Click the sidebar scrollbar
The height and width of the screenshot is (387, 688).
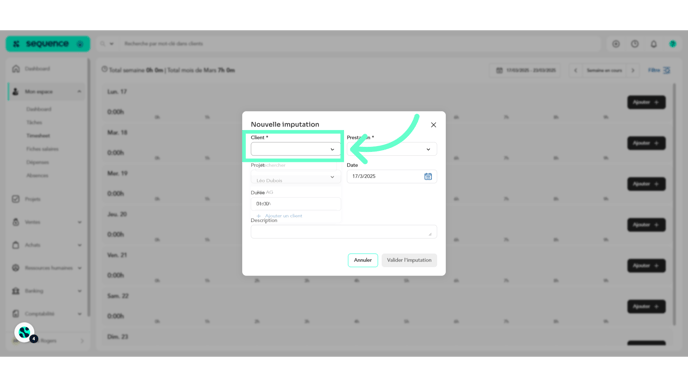[89, 188]
